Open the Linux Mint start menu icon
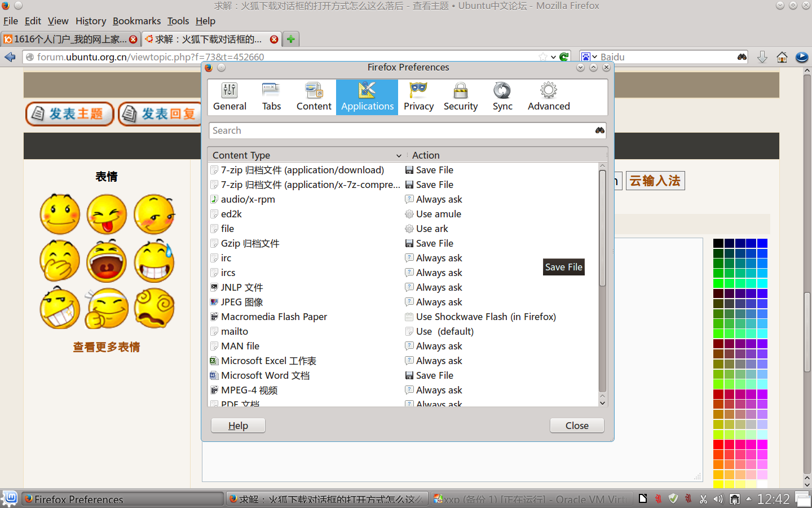This screenshot has width=812, height=508. [x=10, y=498]
